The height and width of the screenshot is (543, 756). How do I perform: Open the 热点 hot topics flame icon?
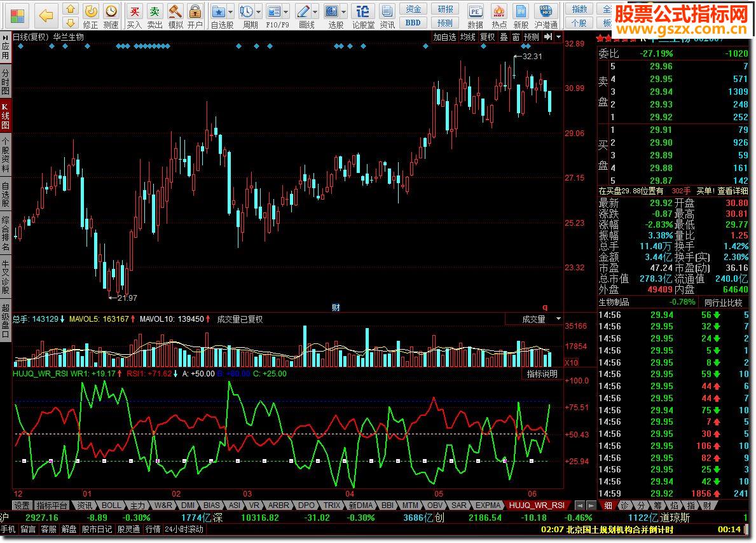click(499, 16)
